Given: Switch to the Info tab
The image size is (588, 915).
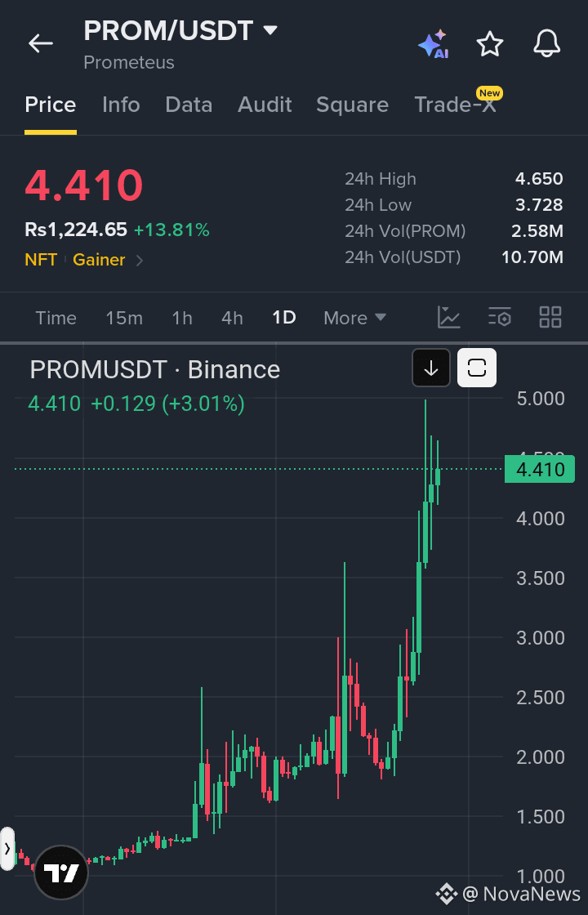Looking at the screenshot, I should coord(121,105).
